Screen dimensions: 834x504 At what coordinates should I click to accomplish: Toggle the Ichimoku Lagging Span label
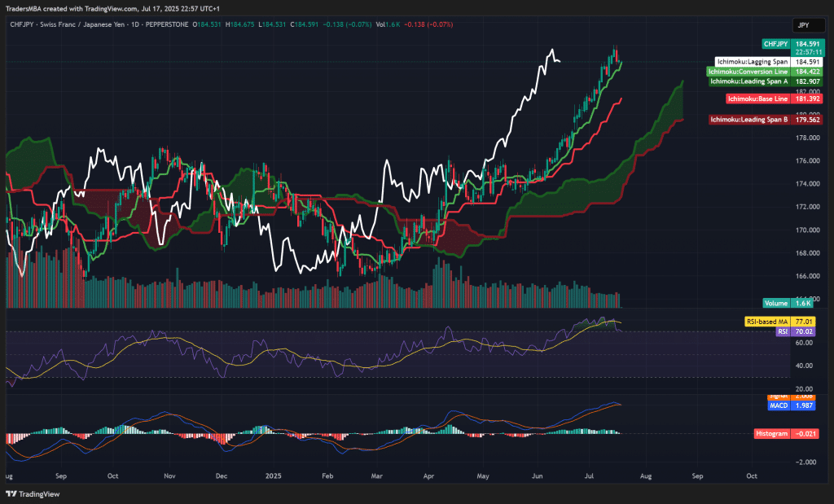(x=752, y=62)
